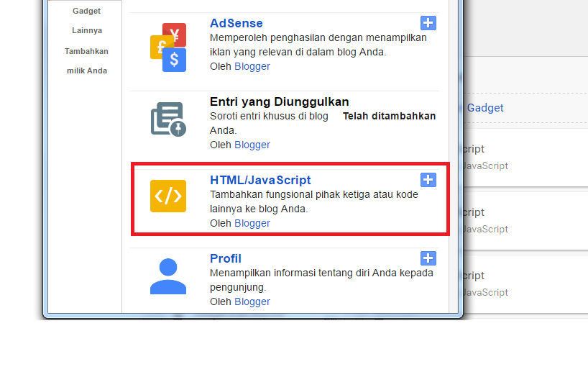This screenshot has width=588, height=372.
Task: Click the HTML/JavaScript description text
Action: (314, 201)
